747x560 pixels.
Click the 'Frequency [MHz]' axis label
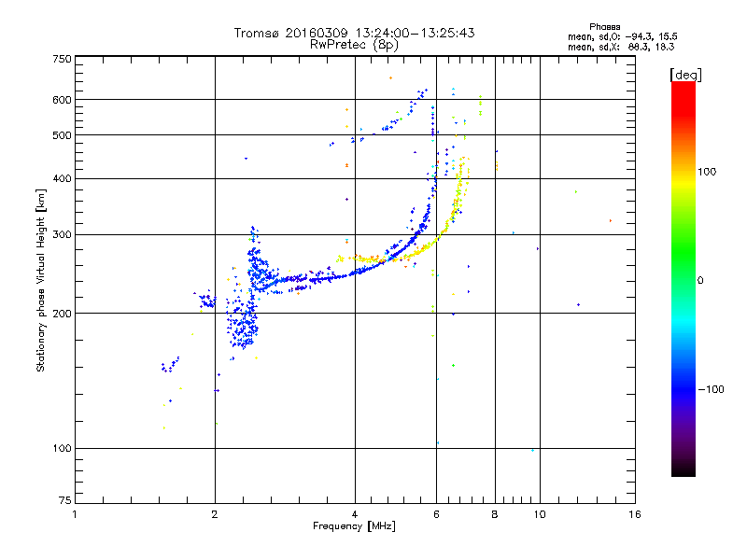tap(354, 526)
